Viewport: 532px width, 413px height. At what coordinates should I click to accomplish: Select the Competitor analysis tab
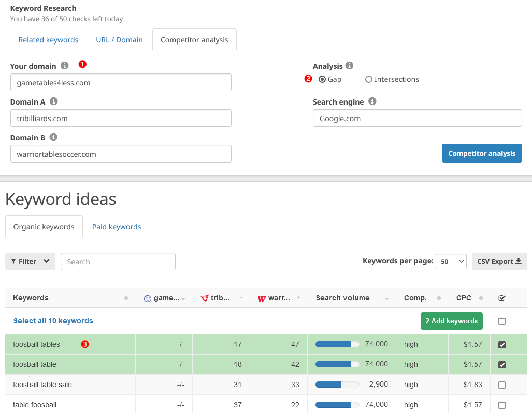pos(194,40)
